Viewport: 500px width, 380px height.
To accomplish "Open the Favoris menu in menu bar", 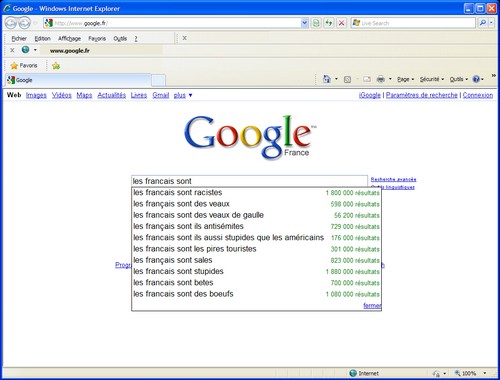I will [x=97, y=39].
